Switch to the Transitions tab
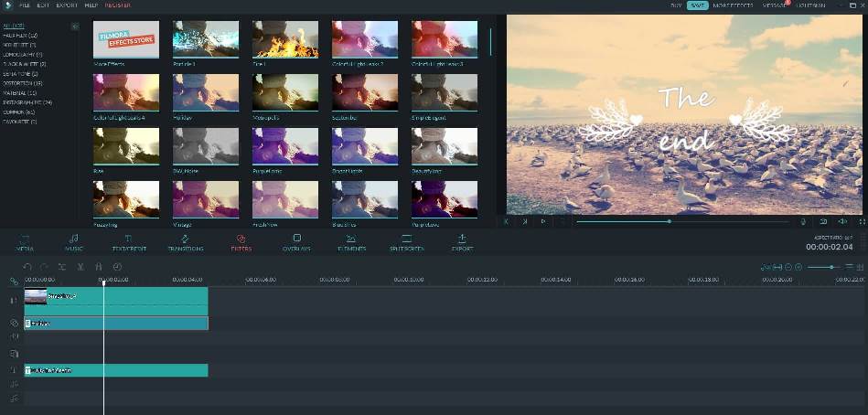 click(186, 243)
